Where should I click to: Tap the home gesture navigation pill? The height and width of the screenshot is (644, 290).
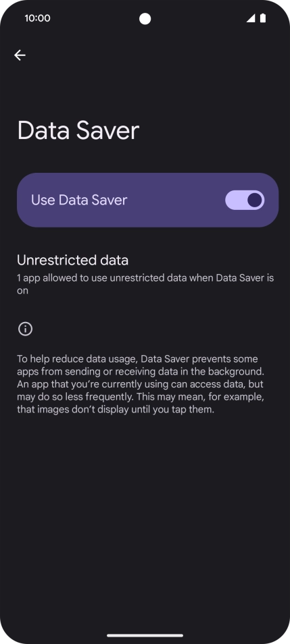[x=145, y=635]
